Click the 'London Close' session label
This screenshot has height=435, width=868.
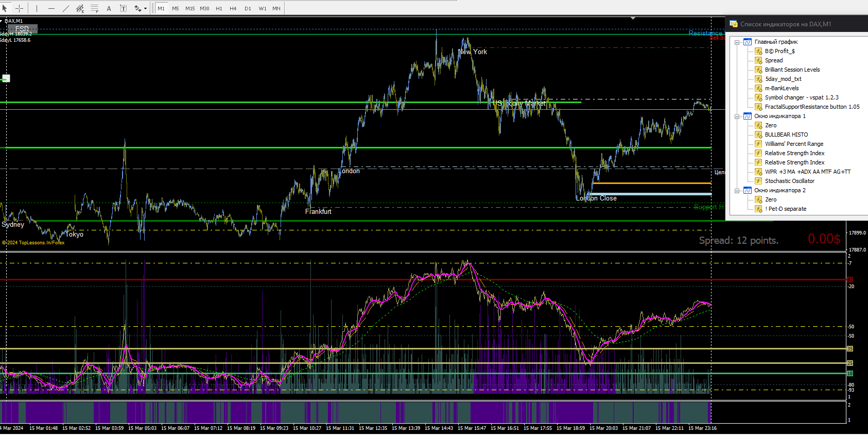(x=596, y=198)
